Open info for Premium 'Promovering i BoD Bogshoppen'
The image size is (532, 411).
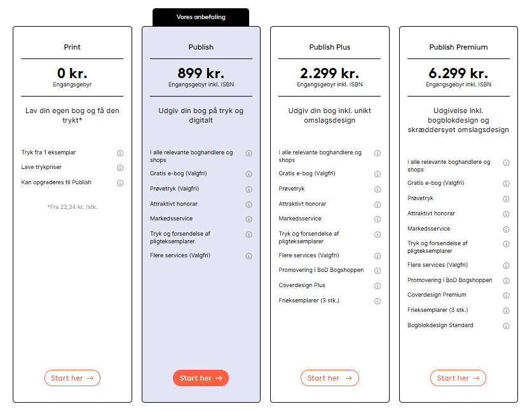[506, 281]
